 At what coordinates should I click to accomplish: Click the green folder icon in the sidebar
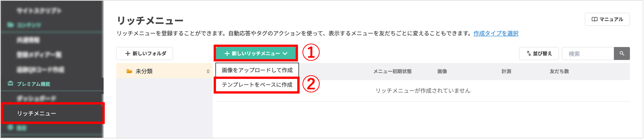(x=10, y=25)
